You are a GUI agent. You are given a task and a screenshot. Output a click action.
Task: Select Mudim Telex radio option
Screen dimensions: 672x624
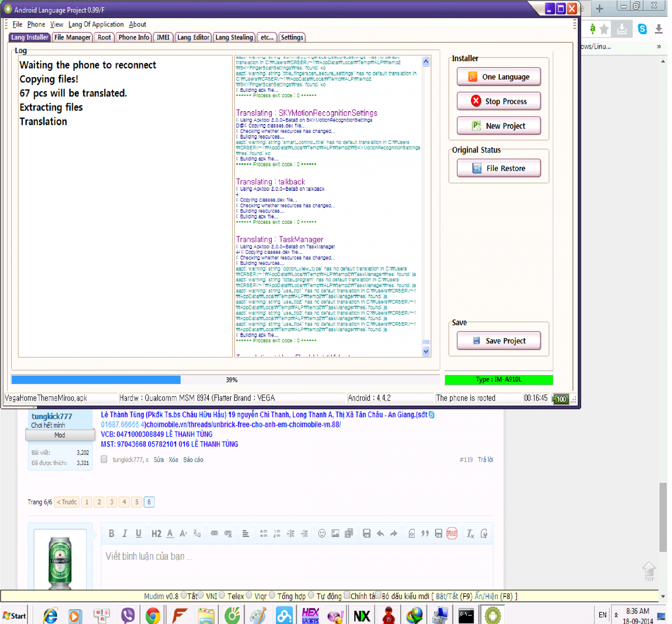222,595
